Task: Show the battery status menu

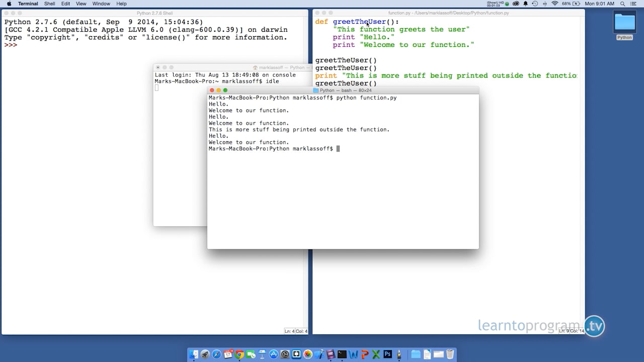Action: (571, 4)
